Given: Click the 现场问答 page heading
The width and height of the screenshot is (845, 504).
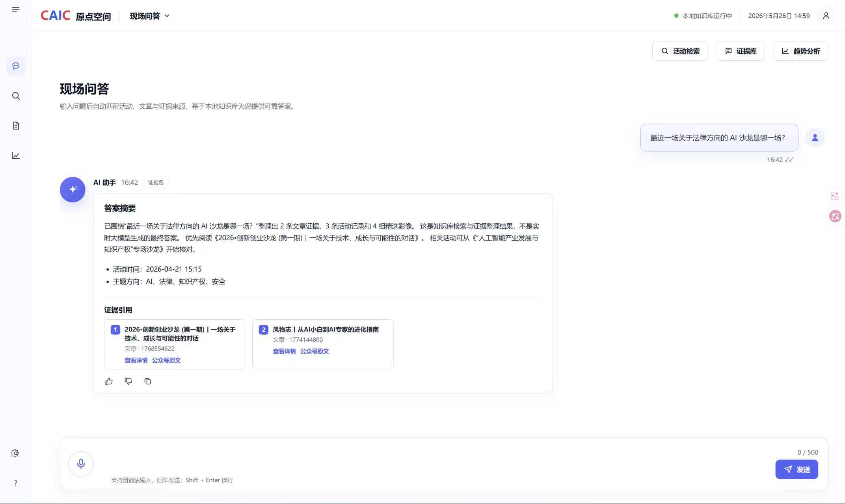Looking at the screenshot, I should [84, 89].
